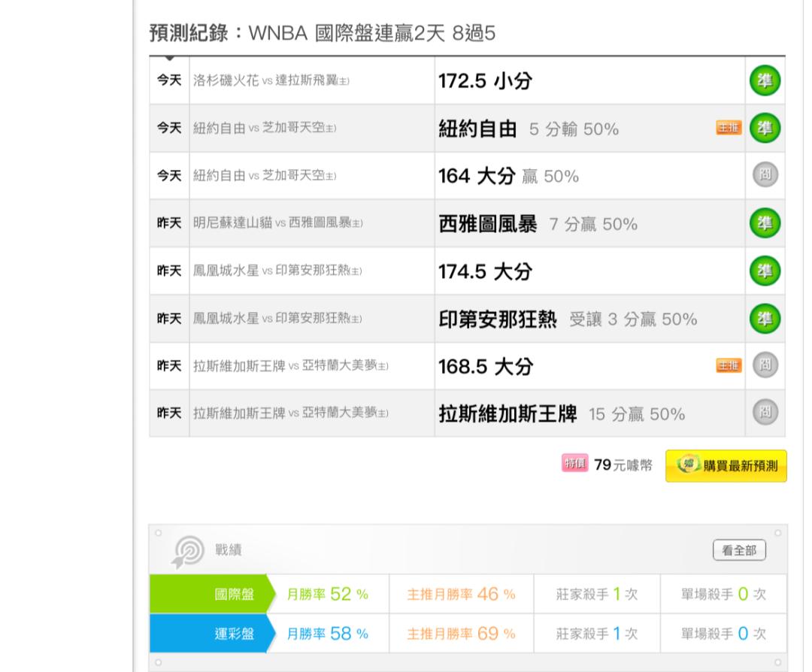
Task: Click 莊家殺手 1 次 in 運彩盤 row
Action: [596, 634]
